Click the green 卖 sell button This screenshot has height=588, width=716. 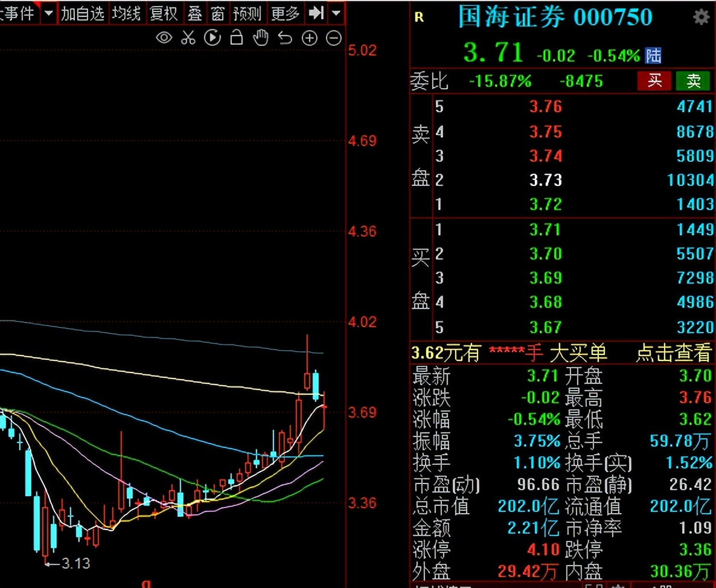(693, 81)
